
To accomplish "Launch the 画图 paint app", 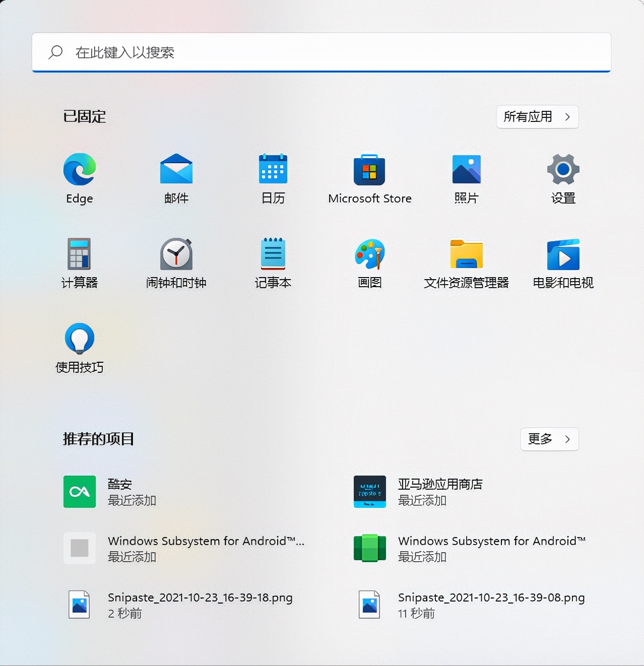I will 370,254.
